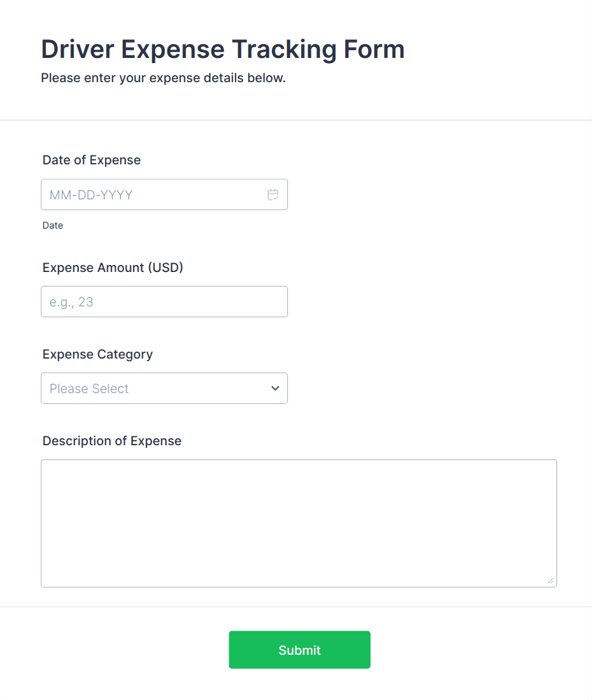Click the 'e.g., 23' placeholder
592x700 pixels.
pos(71,302)
